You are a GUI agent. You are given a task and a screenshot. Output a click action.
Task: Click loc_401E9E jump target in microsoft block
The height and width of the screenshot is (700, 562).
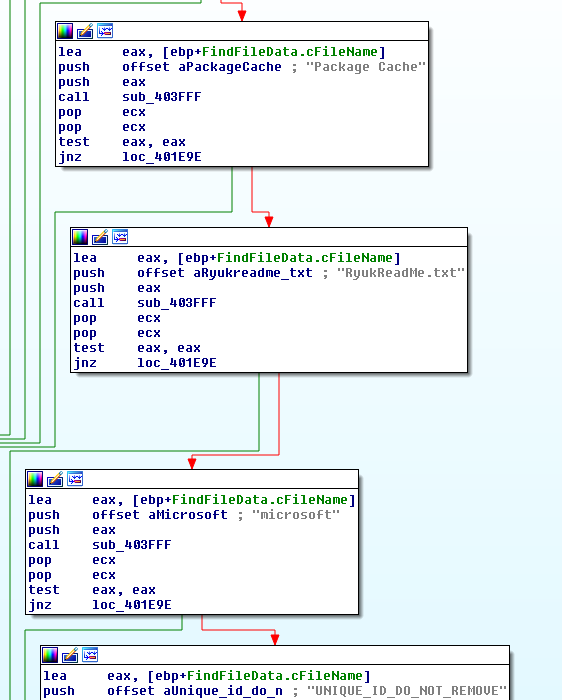point(131,604)
